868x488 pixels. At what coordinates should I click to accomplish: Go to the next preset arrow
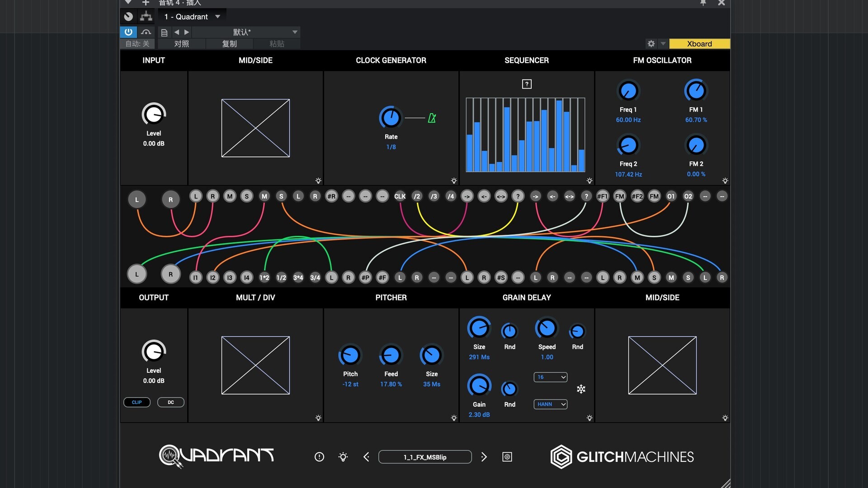(484, 457)
